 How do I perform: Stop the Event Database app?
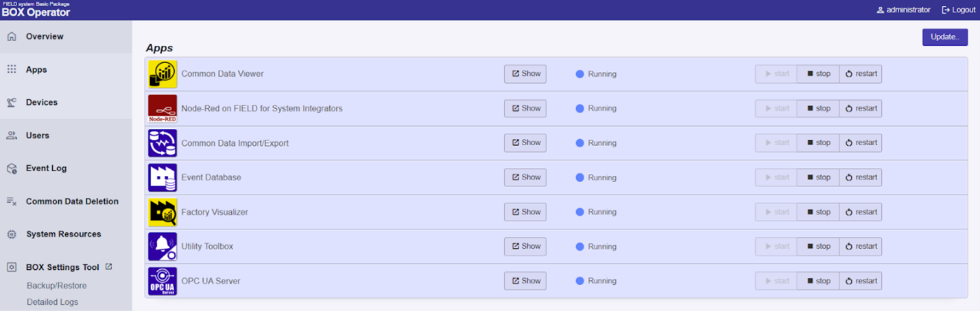(x=818, y=177)
